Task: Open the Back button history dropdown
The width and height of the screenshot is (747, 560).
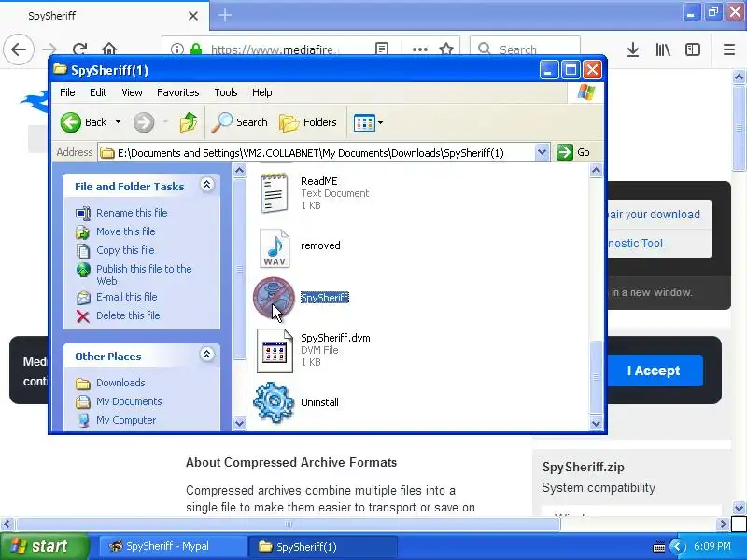Action: click(x=118, y=122)
